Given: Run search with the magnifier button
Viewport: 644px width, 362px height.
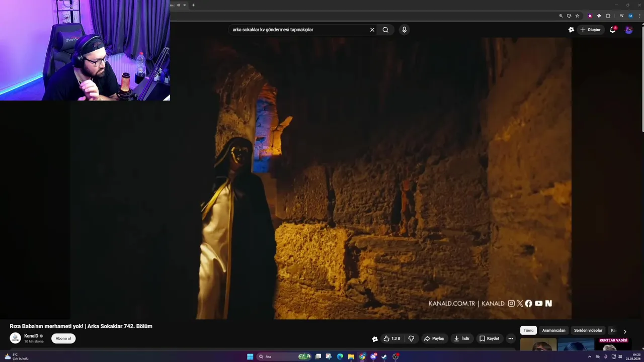Looking at the screenshot, I should pos(385,30).
